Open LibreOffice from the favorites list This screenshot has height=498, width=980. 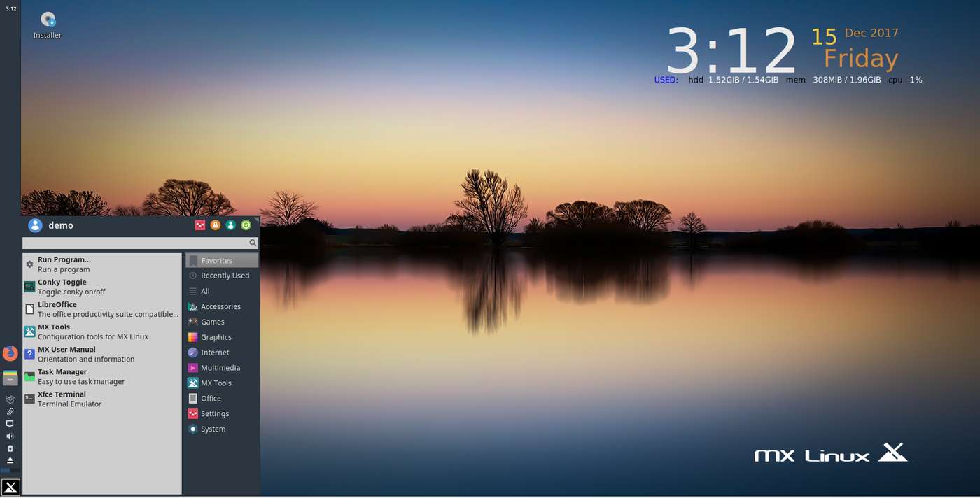(x=102, y=309)
